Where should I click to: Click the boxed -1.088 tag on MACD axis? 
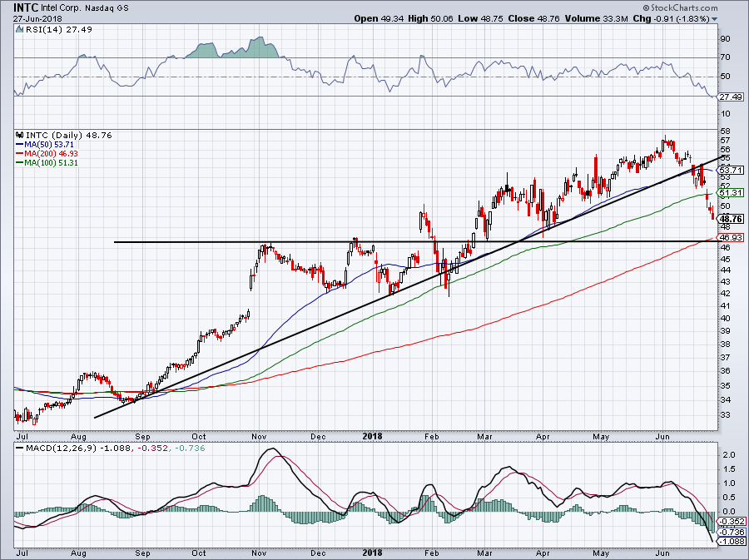[732, 542]
